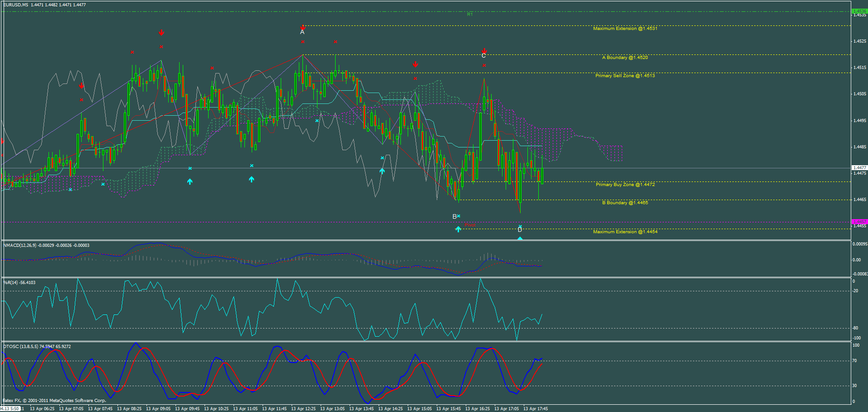Click the cyan up arrow below point D
This screenshot has width=868, height=412.
(520, 237)
